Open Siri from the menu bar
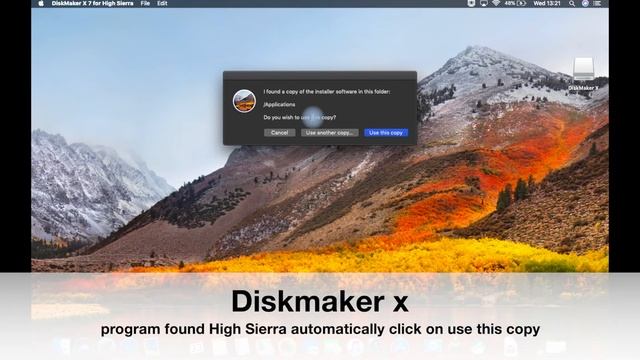This screenshot has height=360, width=640. pos(585,3)
